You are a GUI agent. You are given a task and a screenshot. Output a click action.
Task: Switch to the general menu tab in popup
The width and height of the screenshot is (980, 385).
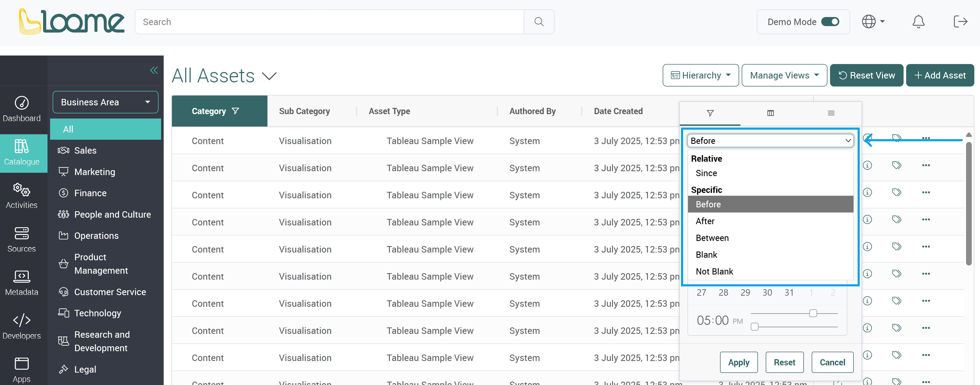(x=831, y=113)
